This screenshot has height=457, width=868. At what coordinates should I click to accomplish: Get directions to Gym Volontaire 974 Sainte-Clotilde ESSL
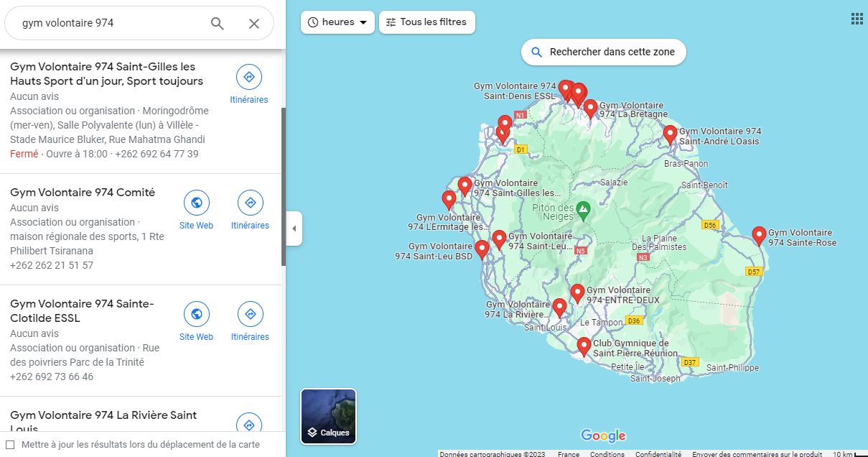(251, 314)
